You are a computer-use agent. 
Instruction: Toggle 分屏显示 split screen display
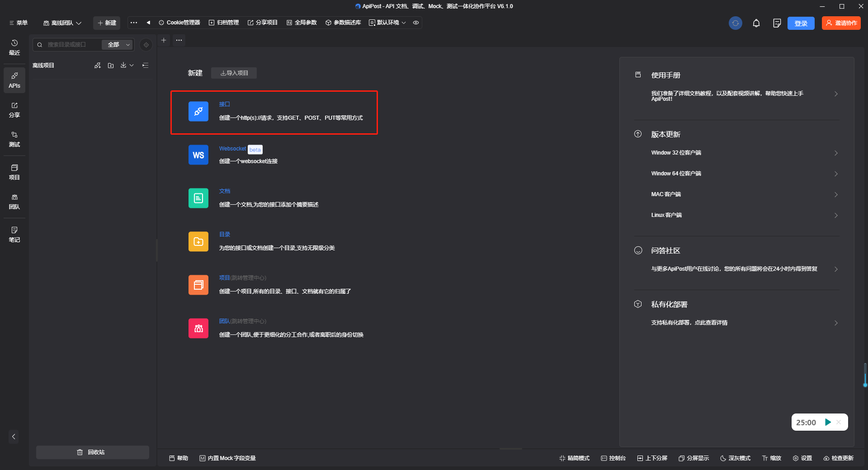pyautogui.click(x=694, y=458)
